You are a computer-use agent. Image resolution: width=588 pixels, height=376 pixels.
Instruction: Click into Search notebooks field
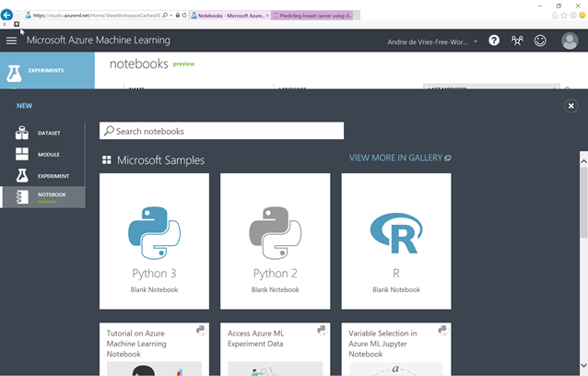click(221, 131)
